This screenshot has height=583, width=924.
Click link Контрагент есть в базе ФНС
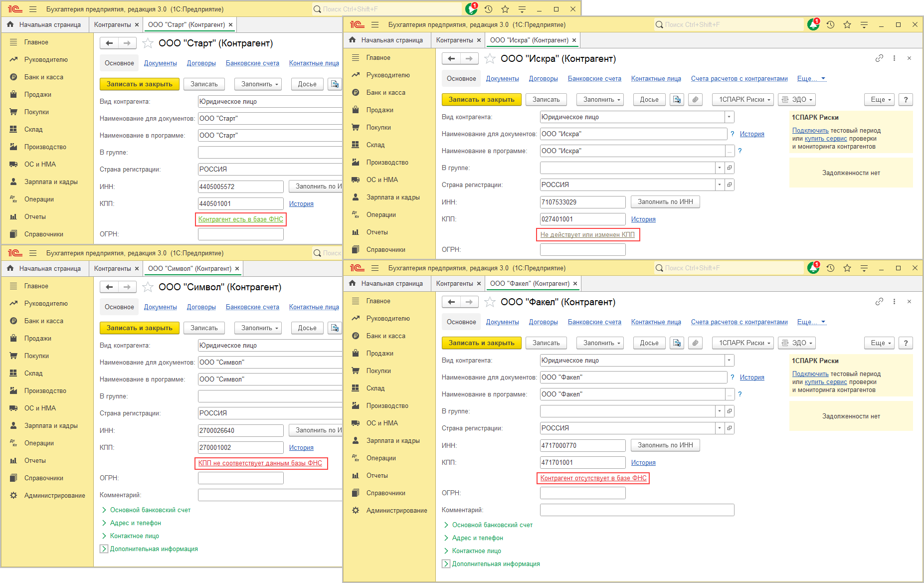[241, 219]
